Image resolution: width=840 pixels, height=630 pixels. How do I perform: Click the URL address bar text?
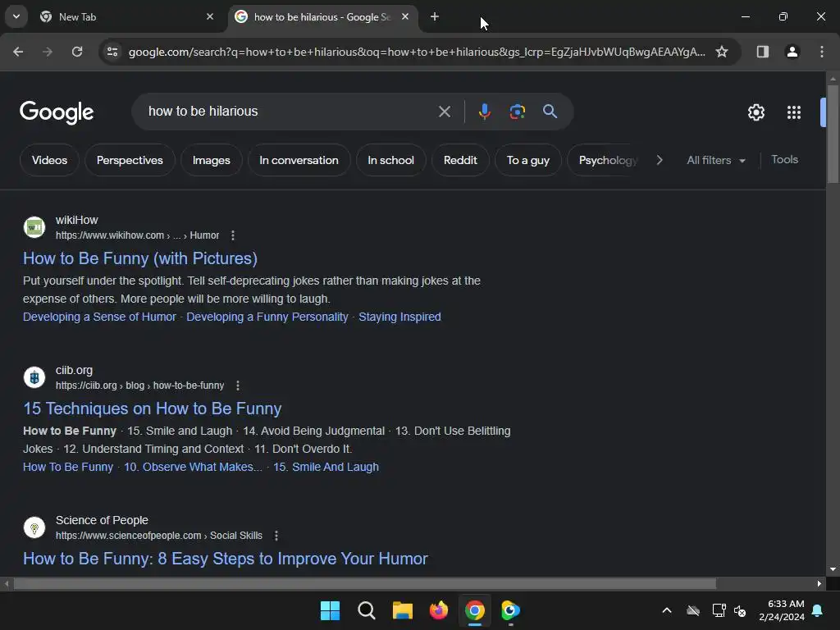417,52
